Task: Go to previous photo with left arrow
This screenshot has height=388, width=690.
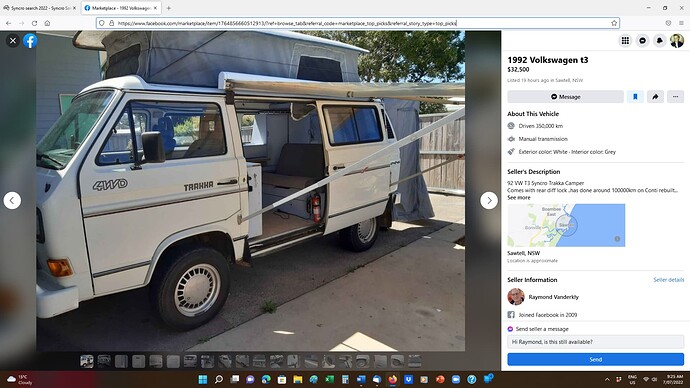Action: pos(12,201)
